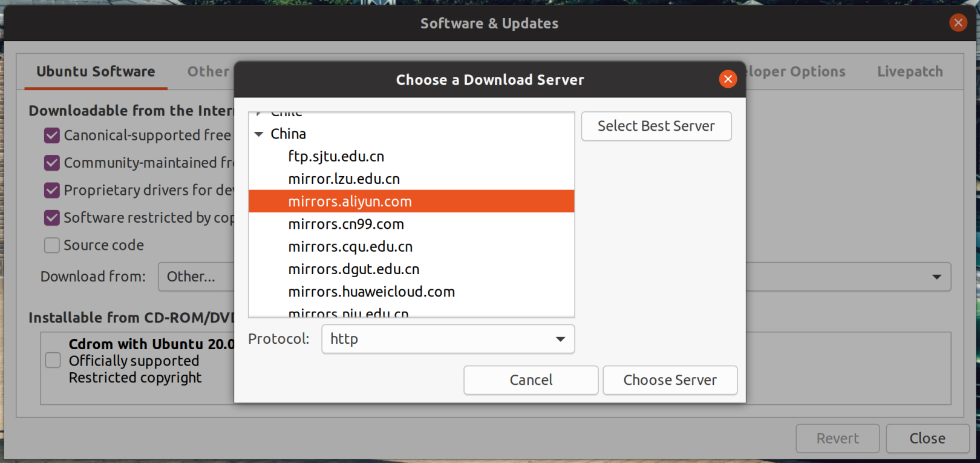Cancel the download server dialog
980x463 pixels.
coord(531,380)
